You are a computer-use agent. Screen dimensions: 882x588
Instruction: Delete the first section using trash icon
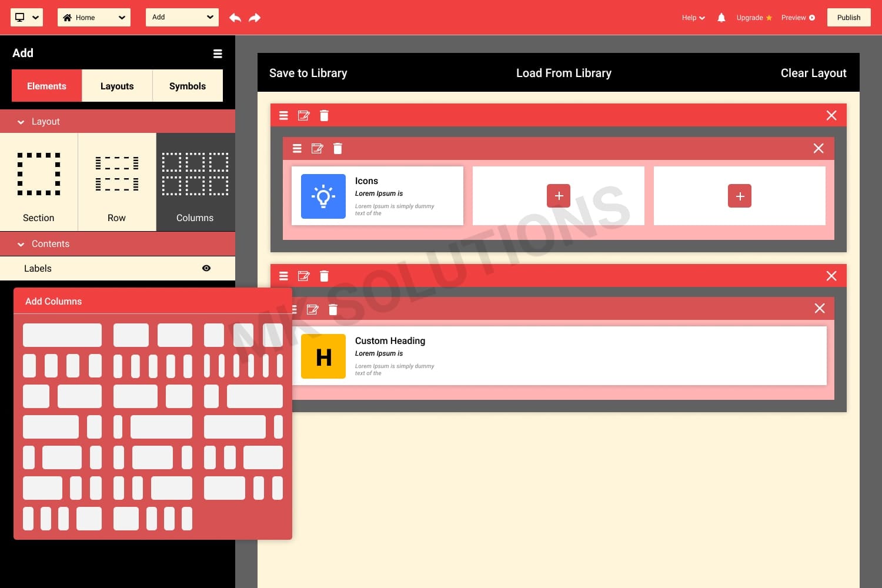coord(324,115)
